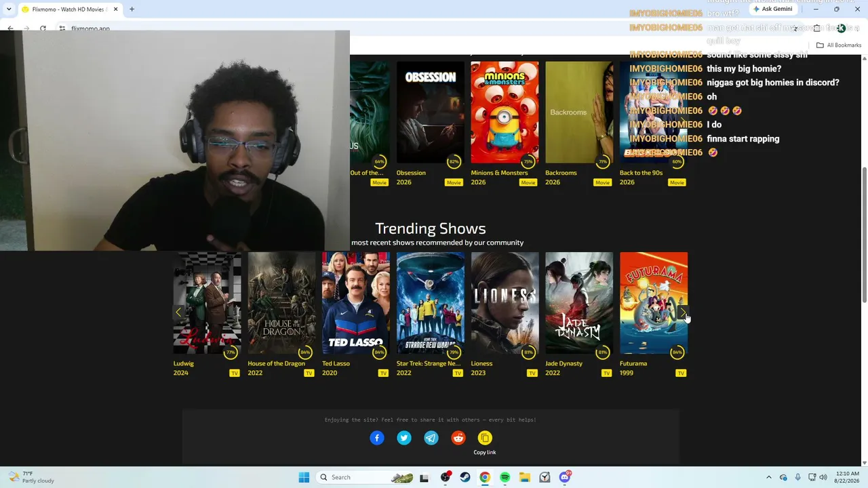This screenshot has height=488, width=868.
Task: Switch to Chrome in the taskbar
Action: [485, 477]
